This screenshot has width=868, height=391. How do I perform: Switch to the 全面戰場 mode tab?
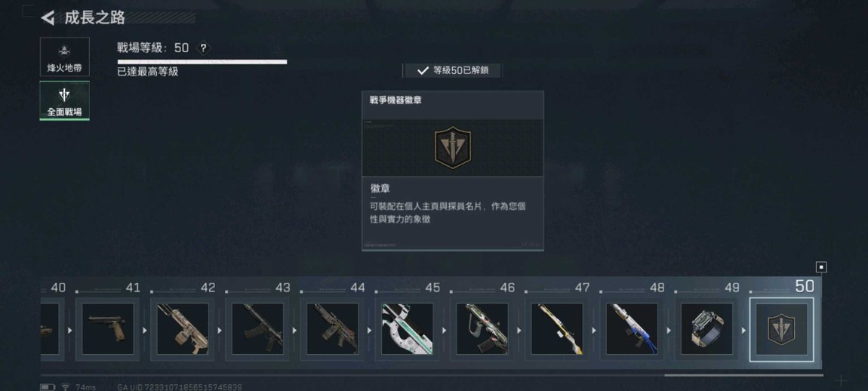[x=64, y=101]
